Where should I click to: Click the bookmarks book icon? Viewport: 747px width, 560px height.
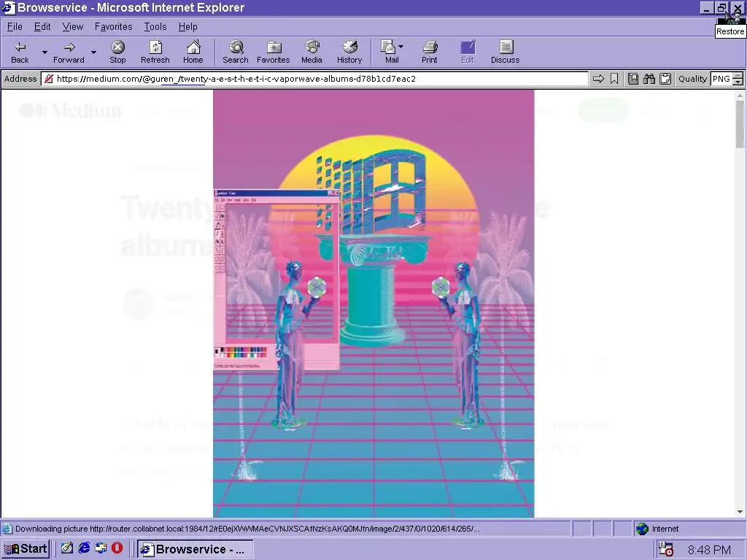point(633,79)
